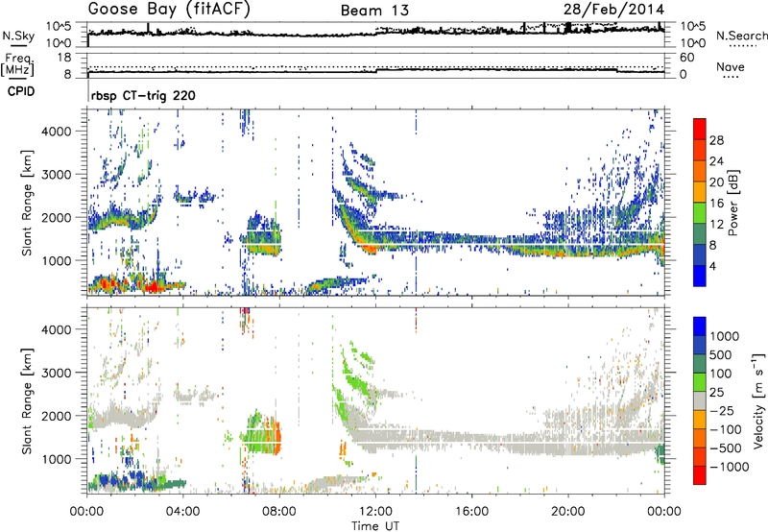Screen dimensions: 768x532
Task: Pick the bright blue bottom Power colorbar segment
Action: (x=700, y=277)
